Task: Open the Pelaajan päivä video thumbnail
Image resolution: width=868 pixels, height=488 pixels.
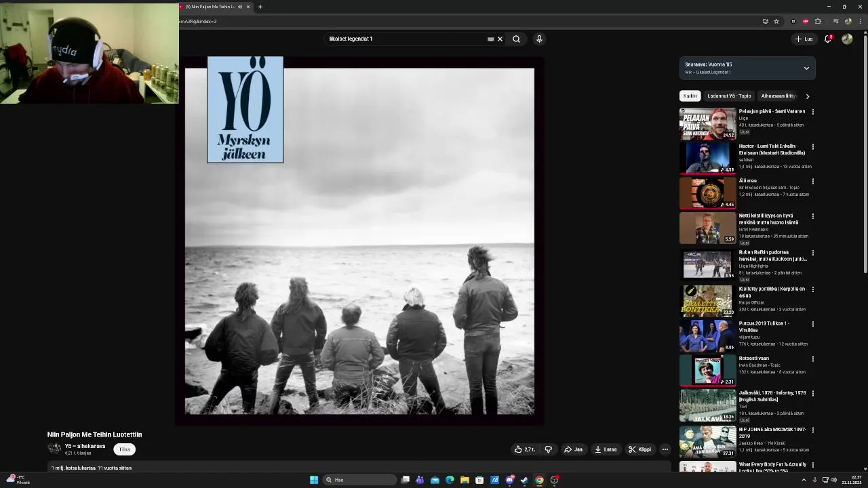Action: click(x=707, y=123)
